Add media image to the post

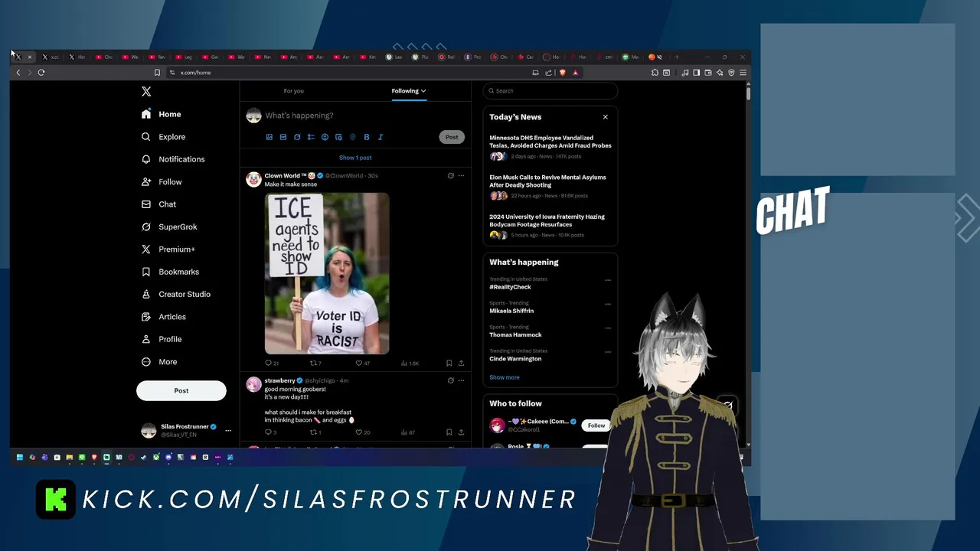(x=269, y=137)
